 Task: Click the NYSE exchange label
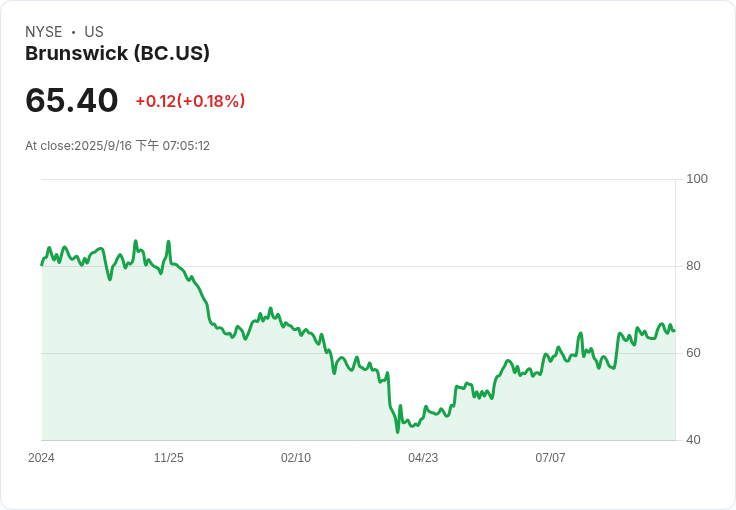pyautogui.click(x=44, y=32)
